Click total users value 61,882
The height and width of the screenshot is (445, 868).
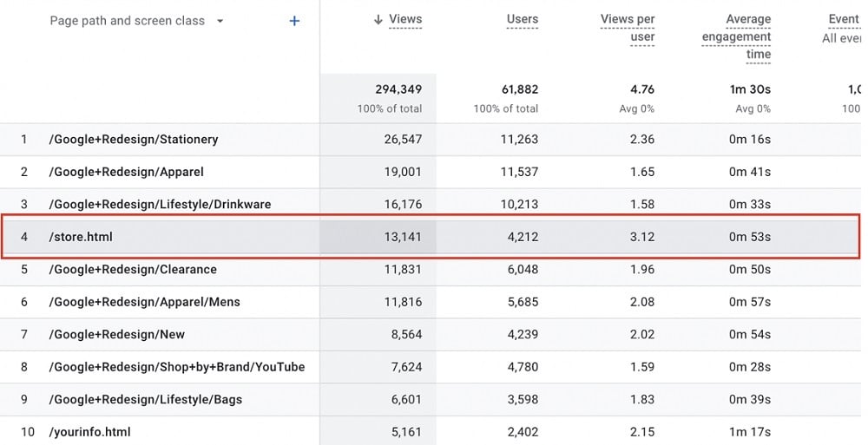(x=520, y=89)
